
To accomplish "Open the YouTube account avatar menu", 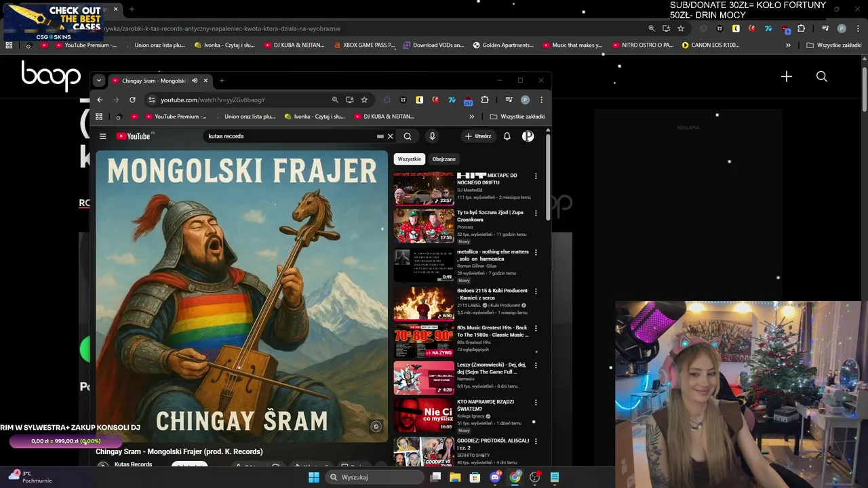I will pyautogui.click(x=528, y=136).
